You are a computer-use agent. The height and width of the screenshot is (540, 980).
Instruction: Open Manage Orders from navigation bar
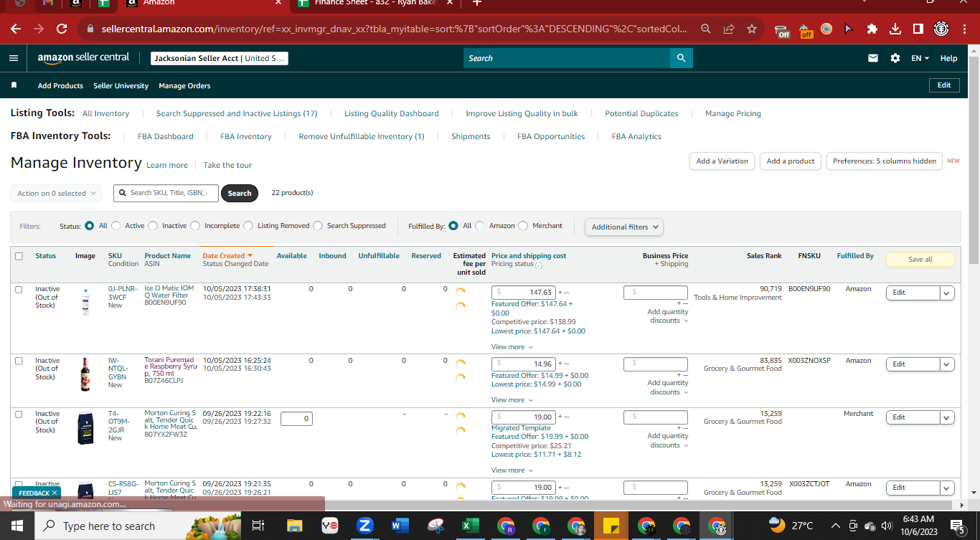(x=184, y=85)
